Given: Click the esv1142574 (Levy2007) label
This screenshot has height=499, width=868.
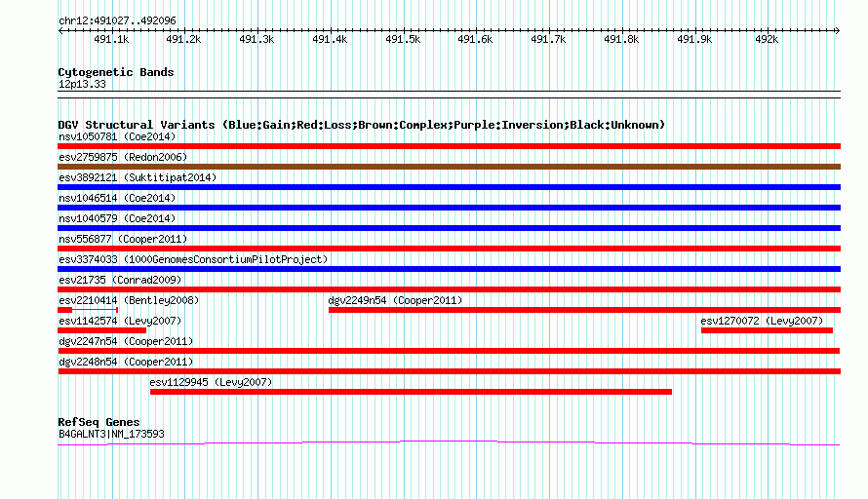Looking at the screenshot, I should coord(120,321).
